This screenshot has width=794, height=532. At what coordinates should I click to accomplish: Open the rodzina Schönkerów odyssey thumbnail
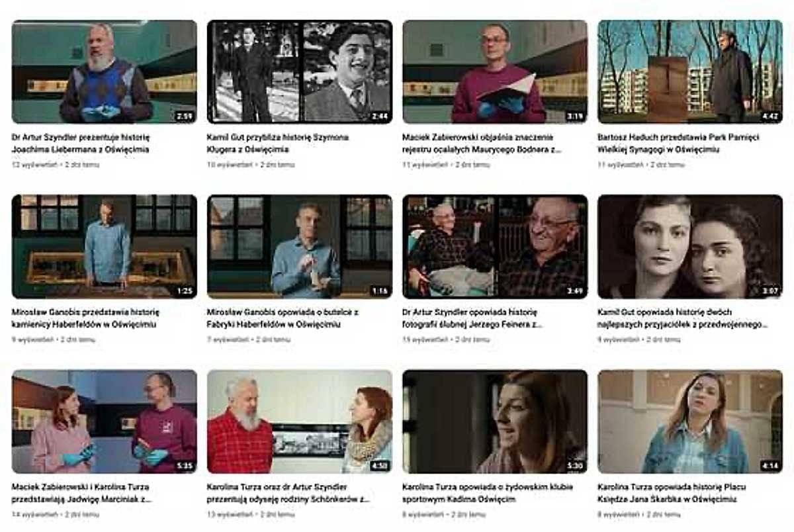pos(299,421)
